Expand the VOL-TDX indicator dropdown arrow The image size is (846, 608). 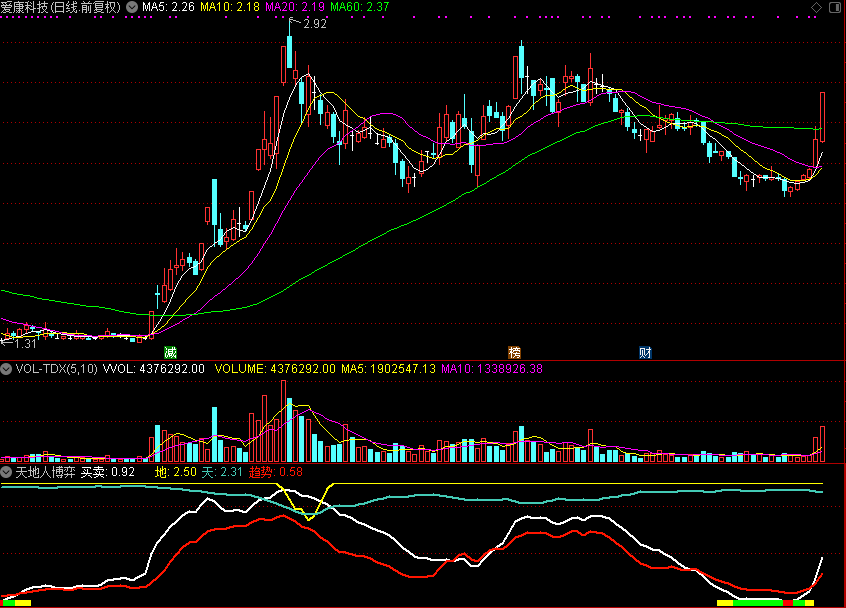pyautogui.click(x=6, y=369)
